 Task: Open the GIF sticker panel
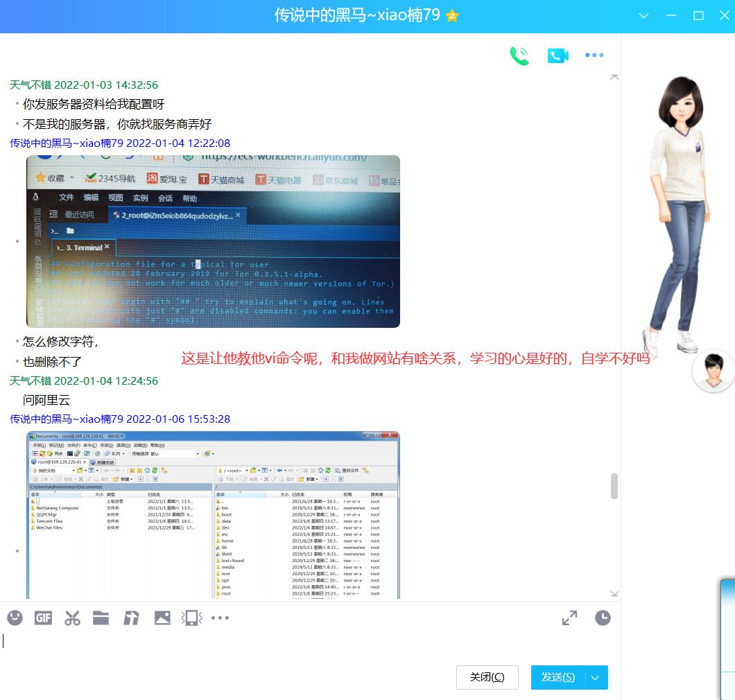43,618
